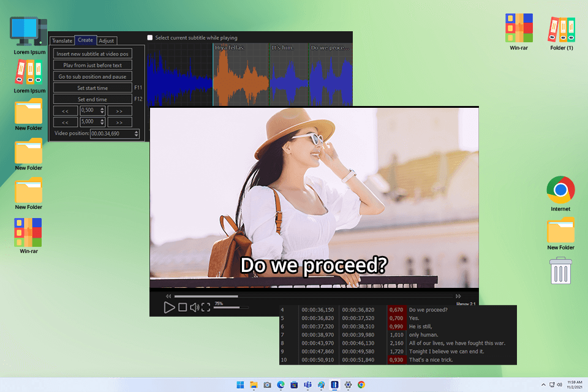Enable Select current subtitle while playing
The image size is (588, 392).
click(149, 37)
